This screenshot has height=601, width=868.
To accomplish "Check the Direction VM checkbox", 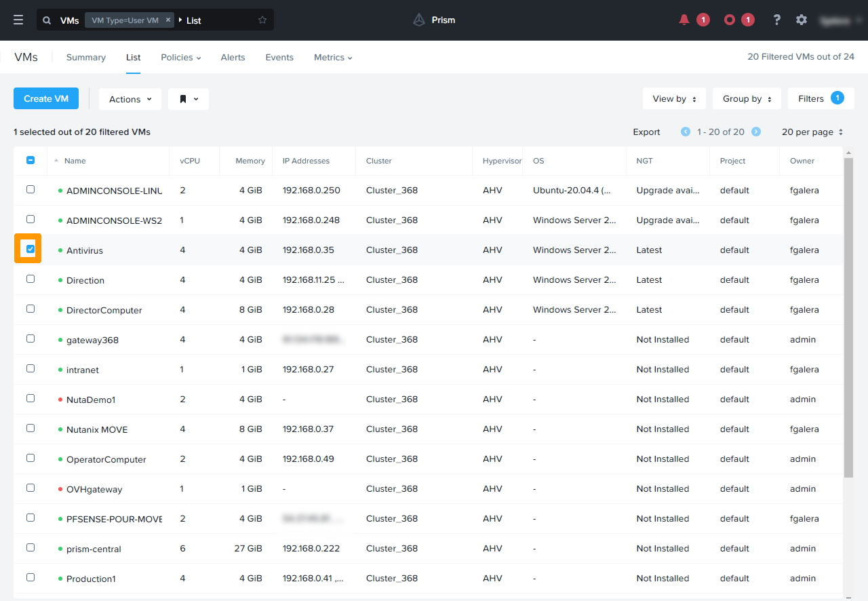I will click(30, 279).
